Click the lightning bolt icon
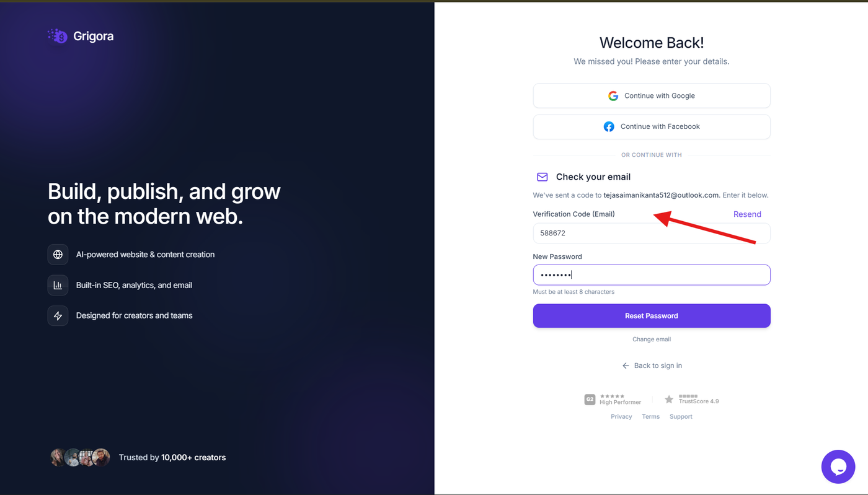Screen dimensions: 868x495 (58, 316)
